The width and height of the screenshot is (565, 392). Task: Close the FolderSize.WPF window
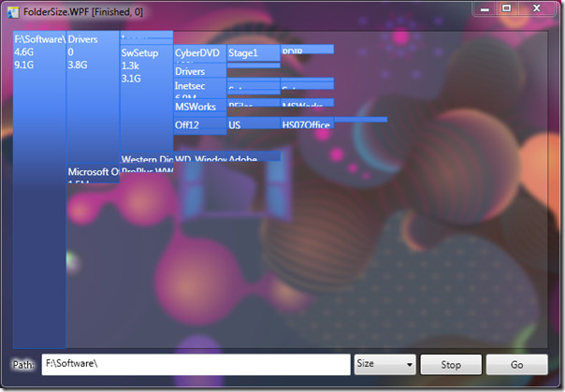[537, 8]
